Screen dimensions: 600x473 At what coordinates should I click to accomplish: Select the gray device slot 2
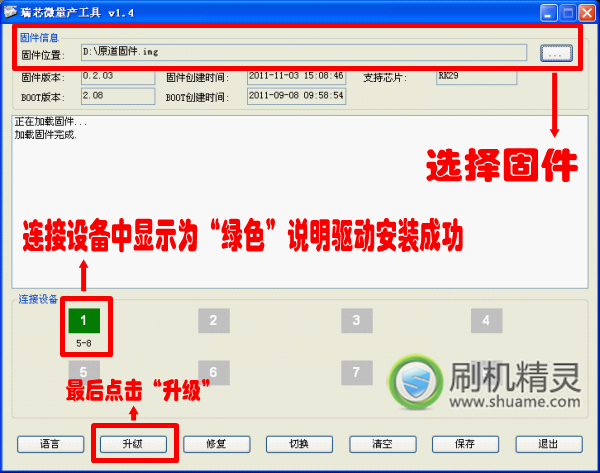(214, 321)
